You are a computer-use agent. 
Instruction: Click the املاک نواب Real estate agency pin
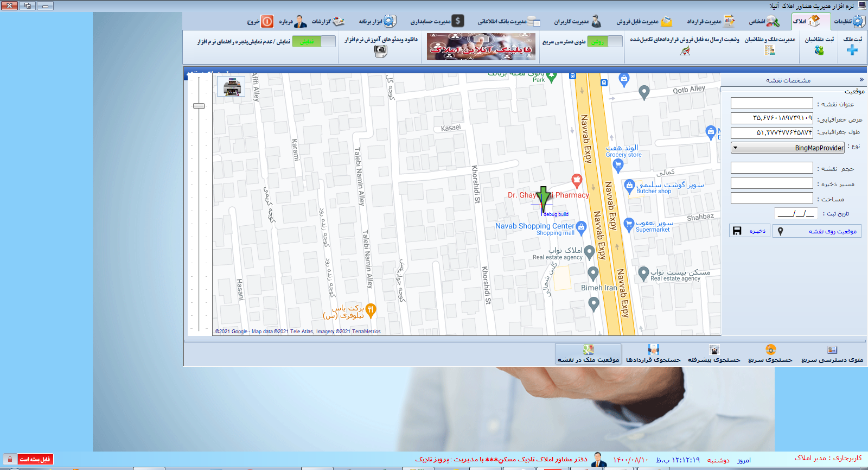[x=589, y=252]
